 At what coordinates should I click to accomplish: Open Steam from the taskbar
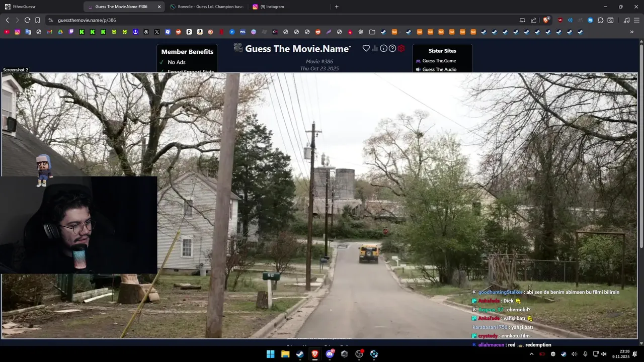(x=300, y=354)
